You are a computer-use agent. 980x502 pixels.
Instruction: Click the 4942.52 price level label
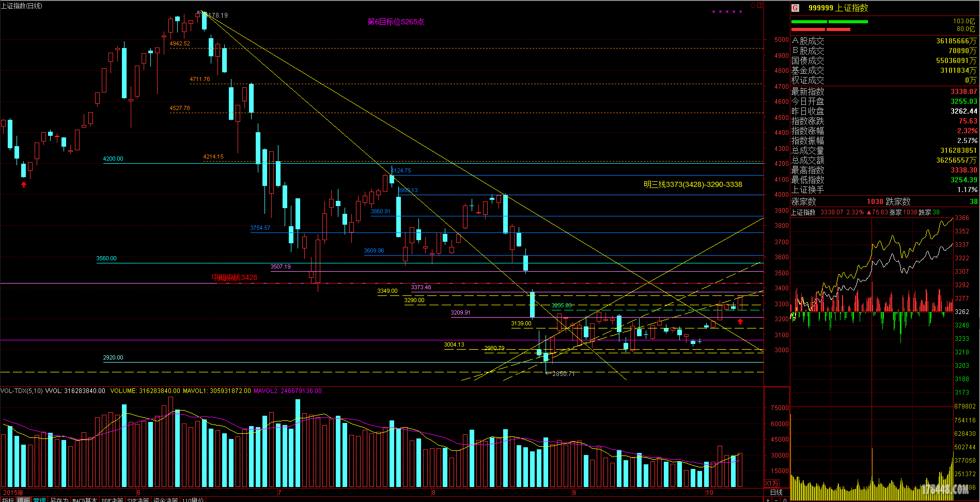click(x=180, y=43)
